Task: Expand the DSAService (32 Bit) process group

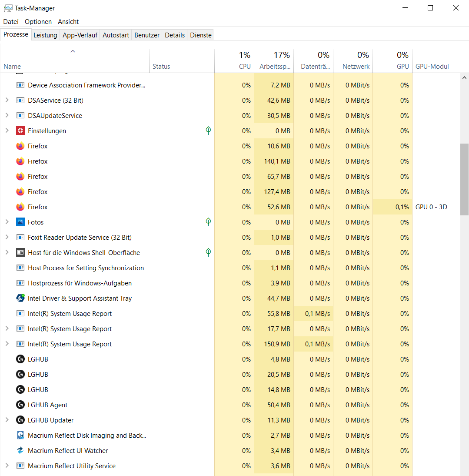Action: coord(7,100)
